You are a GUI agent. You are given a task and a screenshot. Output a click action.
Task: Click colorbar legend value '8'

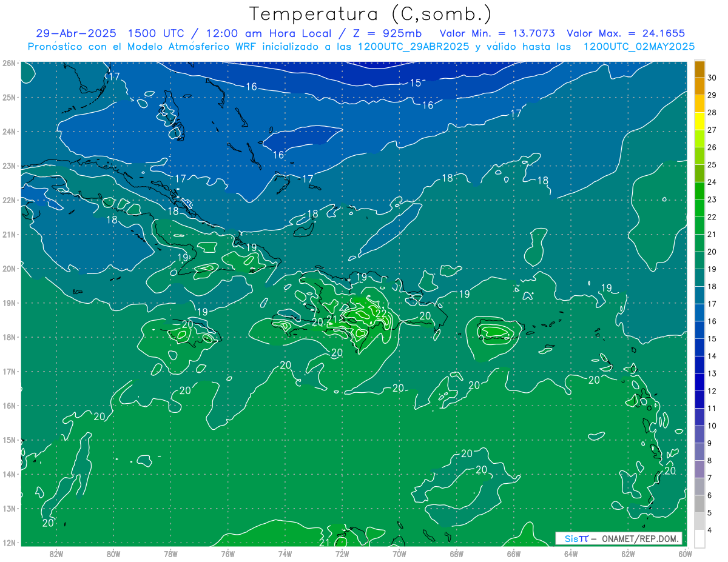pyautogui.click(x=710, y=460)
